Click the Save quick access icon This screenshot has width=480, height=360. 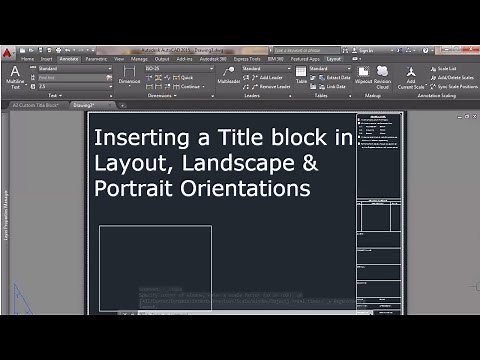pos(40,50)
